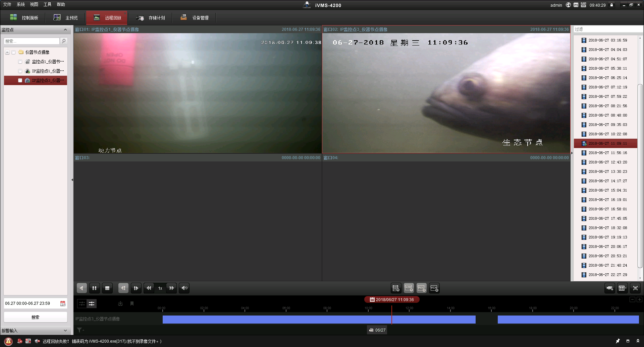Click the fast forward speed button
This screenshot has width=644, height=347.
tap(172, 288)
